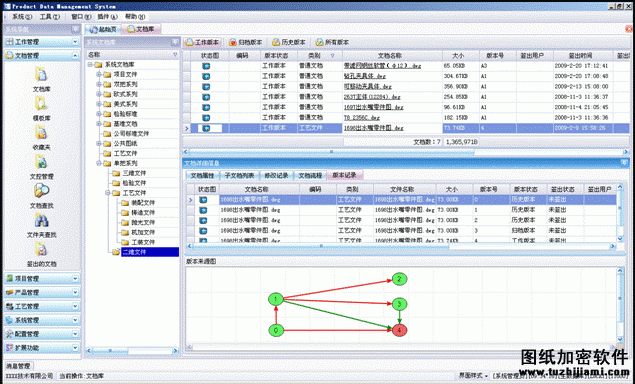Open the 系统 menu
The width and height of the screenshot is (635, 384).
pos(21,17)
